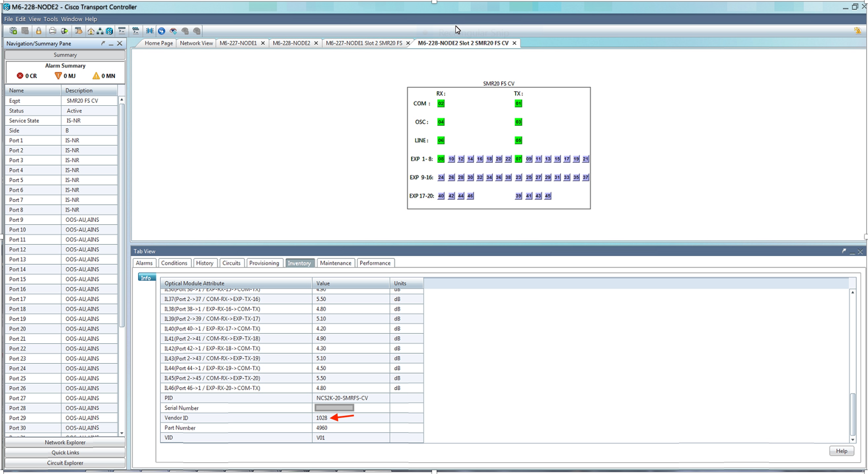Close the M6-228-NODE2 Slot 2 SMR20 FS CV tab
Viewport: 868px width, 474px height.
point(514,43)
